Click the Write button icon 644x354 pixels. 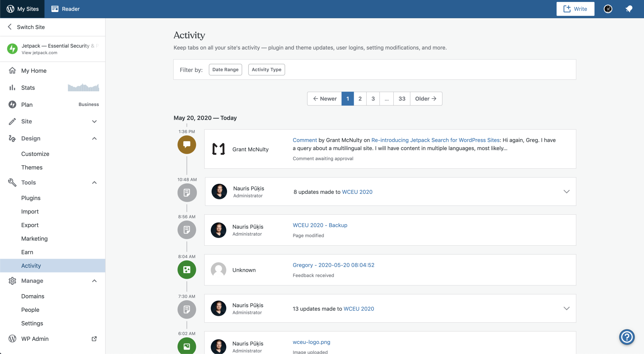[x=567, y=8]
